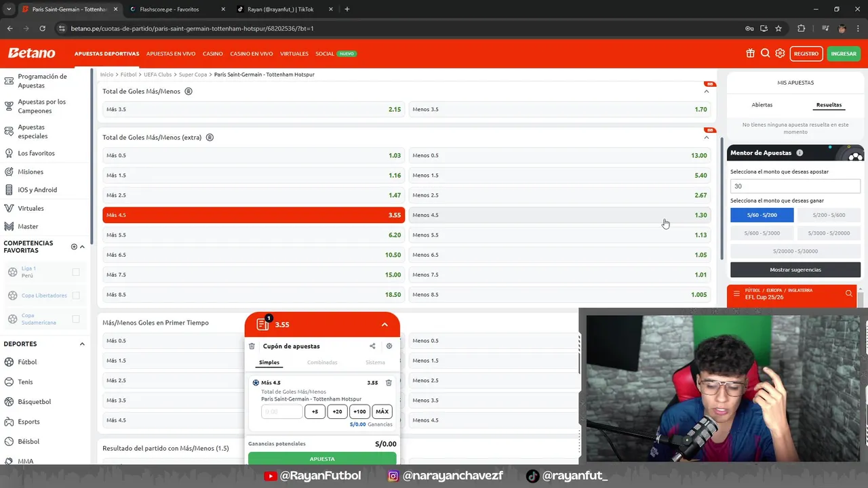Open info icon for Total de Goles Más/Menos
The width and height of the screenshot is (868, 488).
(189, 91)
